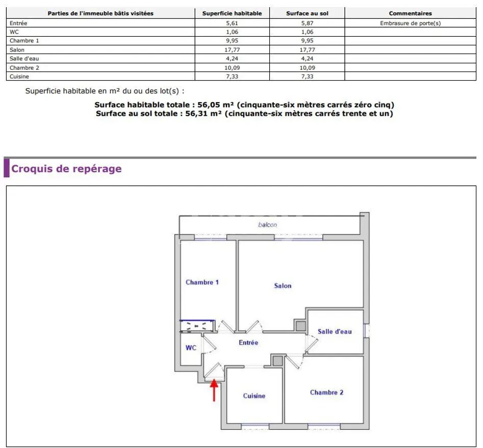Viewport: 483px width, 448px height.
Task: Click the 9,95 value in Surface au sol
Action: click(307, 41)
